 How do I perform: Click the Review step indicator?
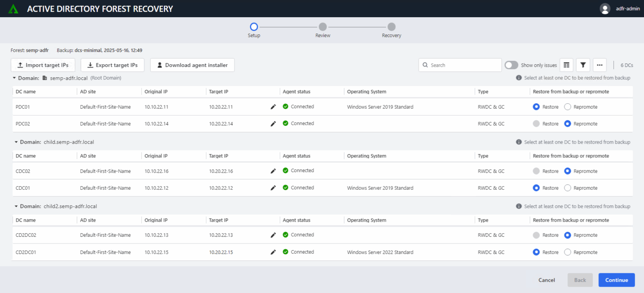(x=322, y=26)
